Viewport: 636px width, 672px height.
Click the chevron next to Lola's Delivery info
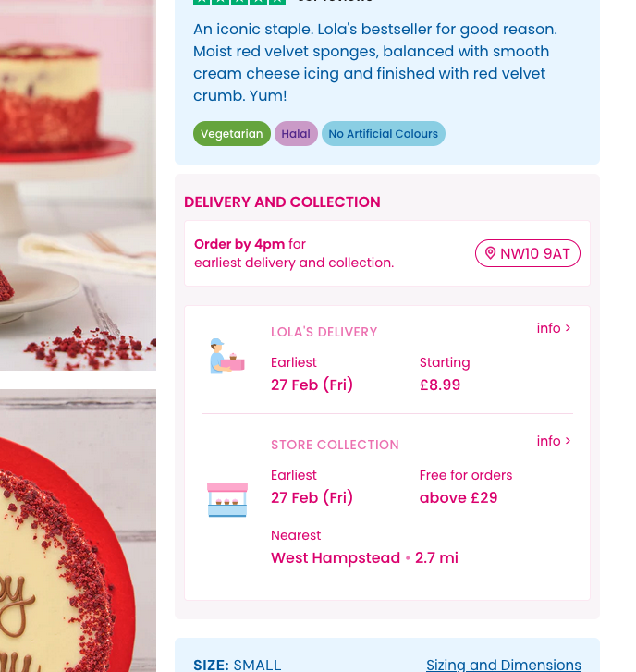[568, 328]
